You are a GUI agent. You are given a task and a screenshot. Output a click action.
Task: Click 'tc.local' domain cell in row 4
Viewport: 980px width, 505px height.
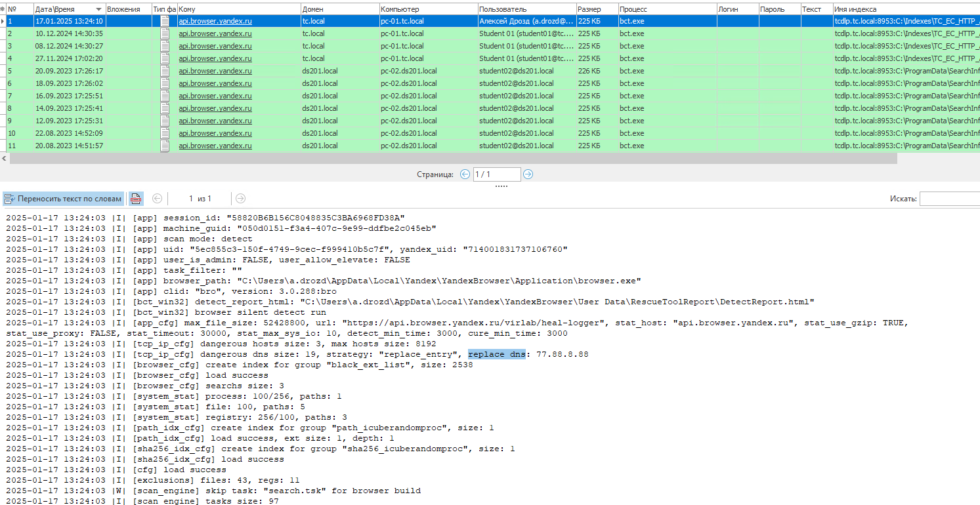340,58
